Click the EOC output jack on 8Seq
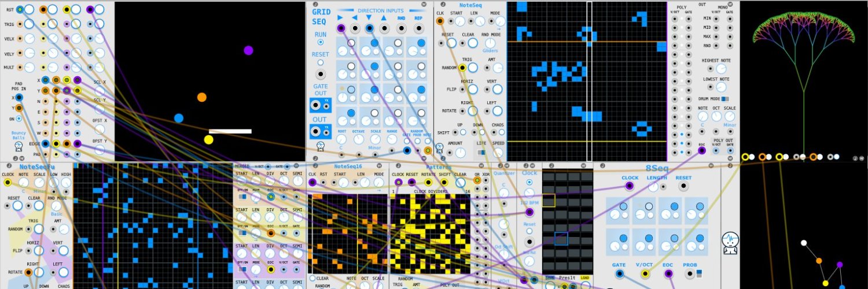 (x=668, y=273)
